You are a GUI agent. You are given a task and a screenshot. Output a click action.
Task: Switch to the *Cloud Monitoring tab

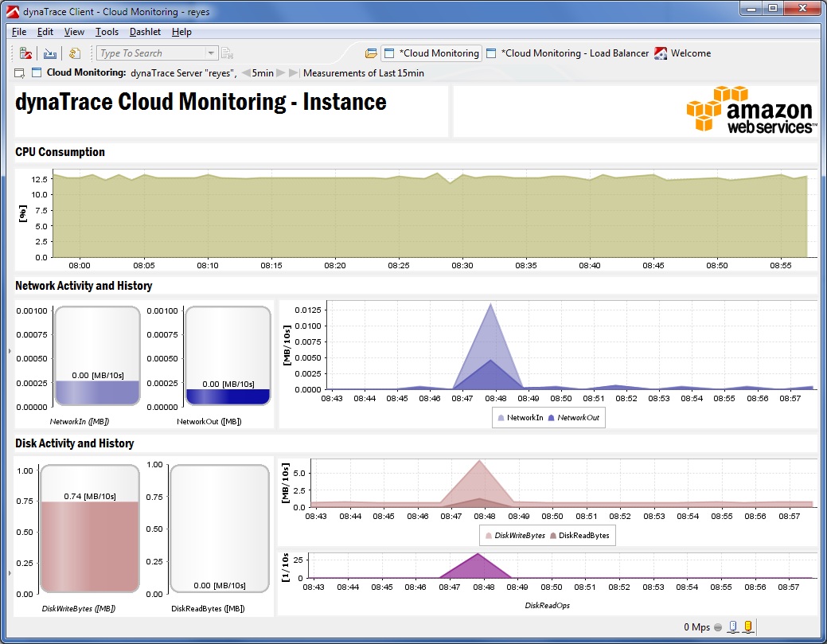[x=431, y=53]
